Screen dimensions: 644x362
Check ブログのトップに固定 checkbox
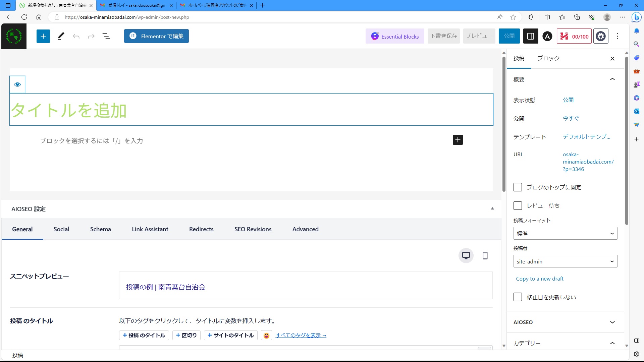pos(518,187)
